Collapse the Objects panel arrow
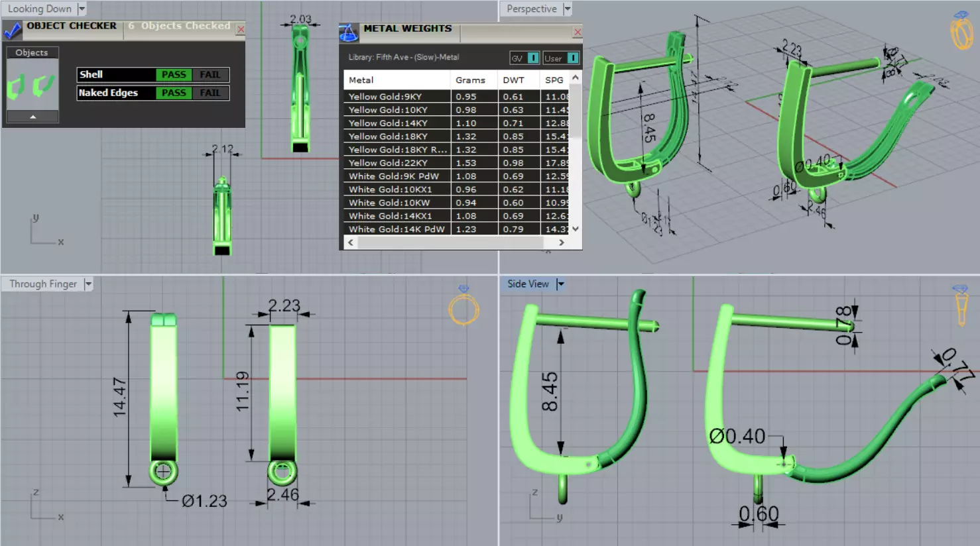980x546 pixels. (x=32, y=117)
